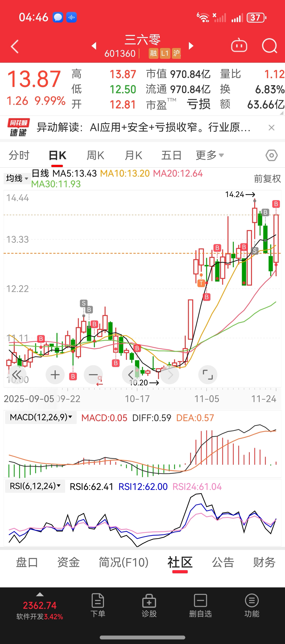Open the 功能 functions menu
This screenshot has height=644, width=285.
252,606
